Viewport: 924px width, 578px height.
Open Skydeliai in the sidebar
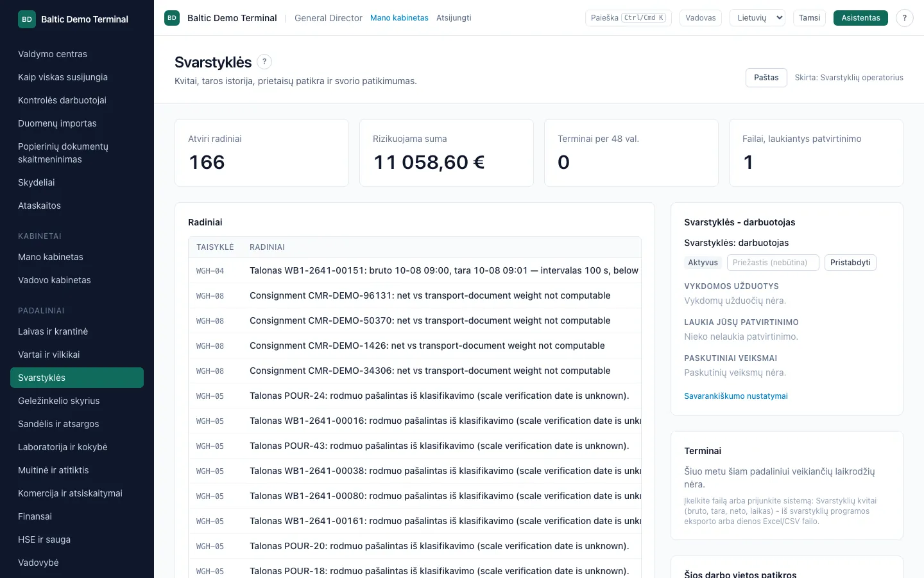coord(77,182)
